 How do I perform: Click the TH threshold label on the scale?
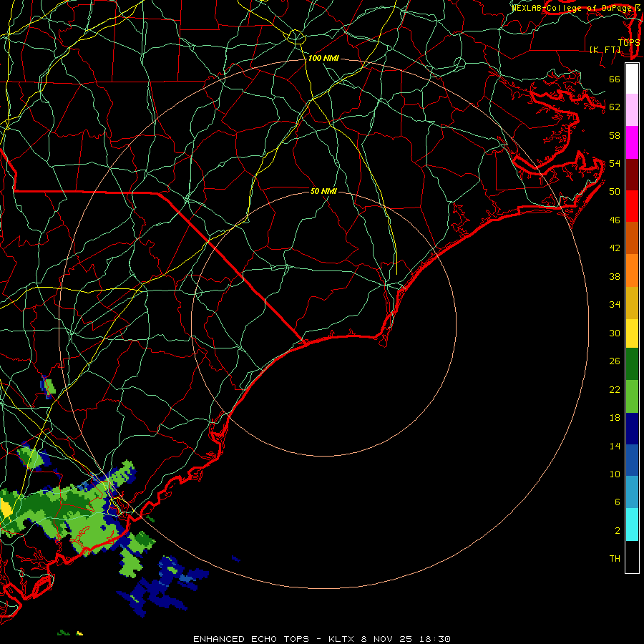coord(615,559)
